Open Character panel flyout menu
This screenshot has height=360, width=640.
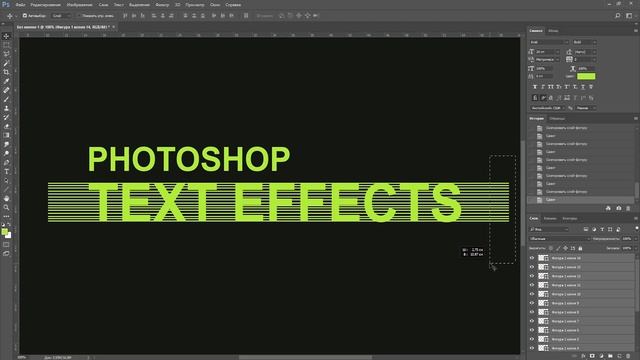pos(636,31)
